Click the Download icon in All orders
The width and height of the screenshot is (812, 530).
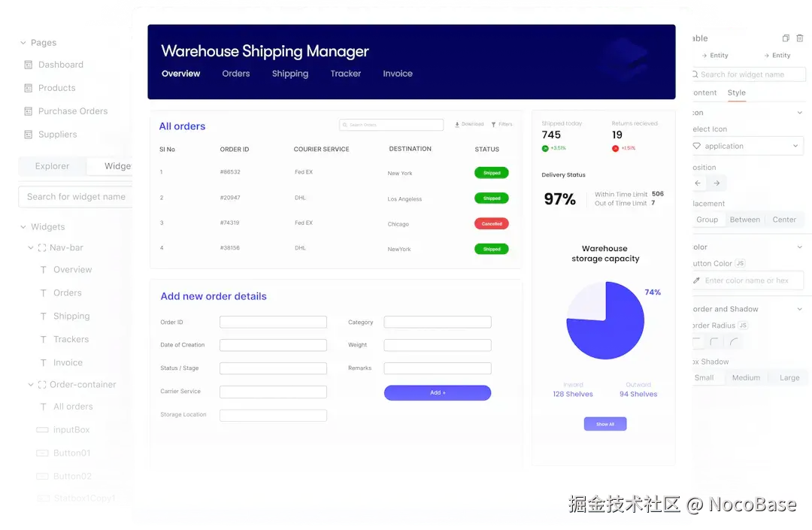(x=457, y=124)
